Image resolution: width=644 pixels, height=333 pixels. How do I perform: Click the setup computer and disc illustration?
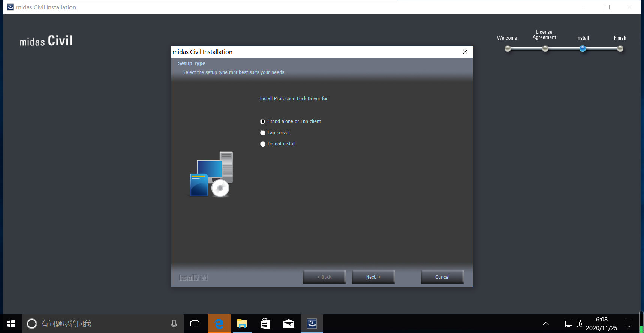tap(211, 174)
